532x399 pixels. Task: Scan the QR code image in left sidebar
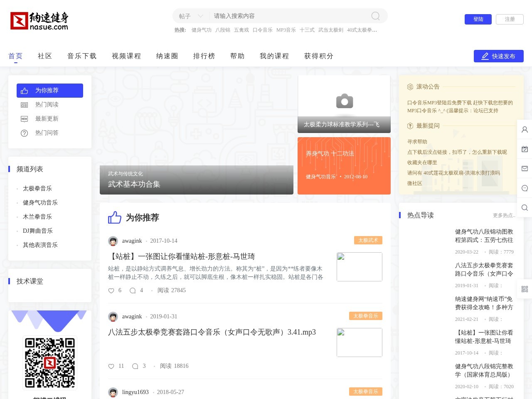coord(50,362)
